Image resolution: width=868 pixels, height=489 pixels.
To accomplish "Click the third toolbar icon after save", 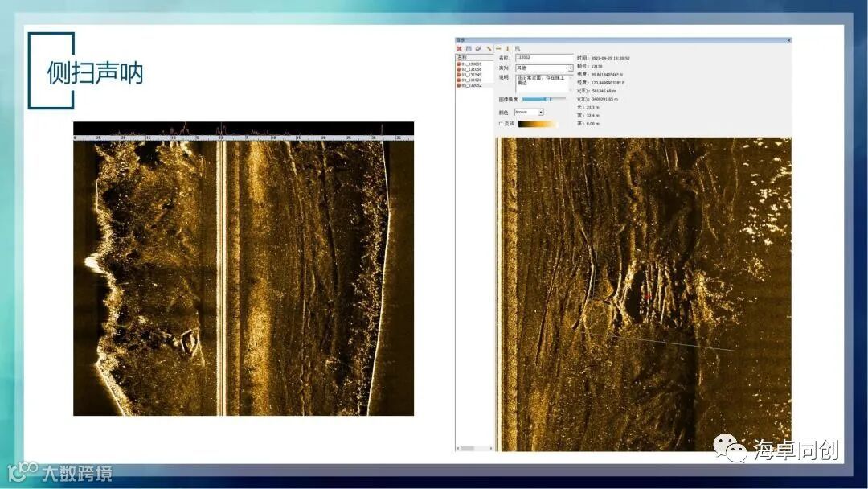I will click(478, 49).
